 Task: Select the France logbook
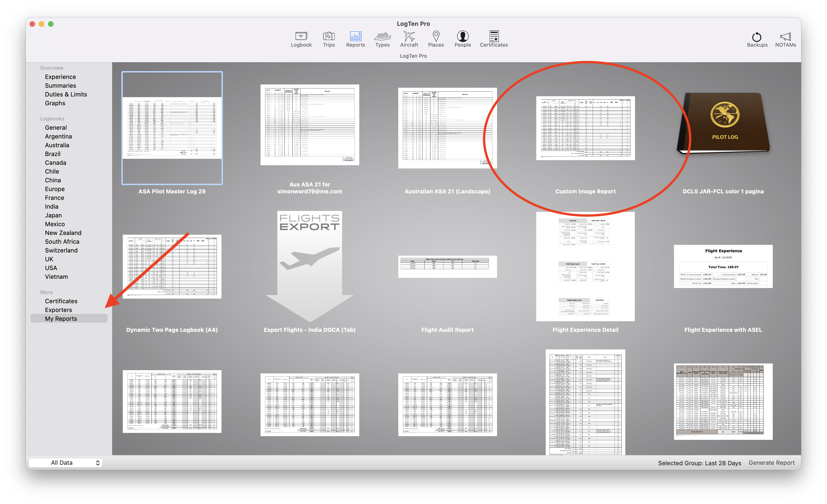54,198
